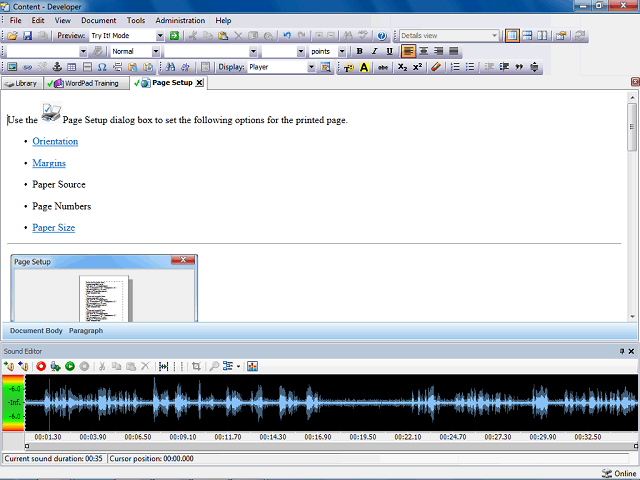Click the document vertical scrollbar thumb

point(632,127)
